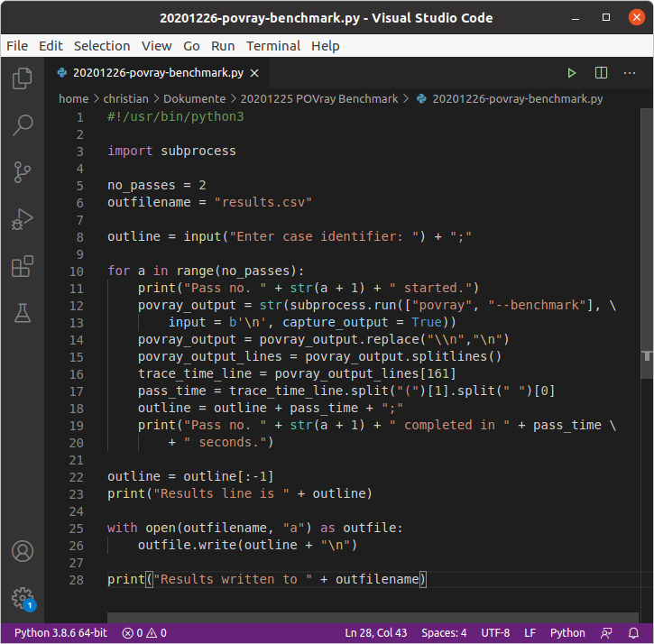The image size is (654, 644).
Task: Open the Terminal menu
Action: pos(272,46)
